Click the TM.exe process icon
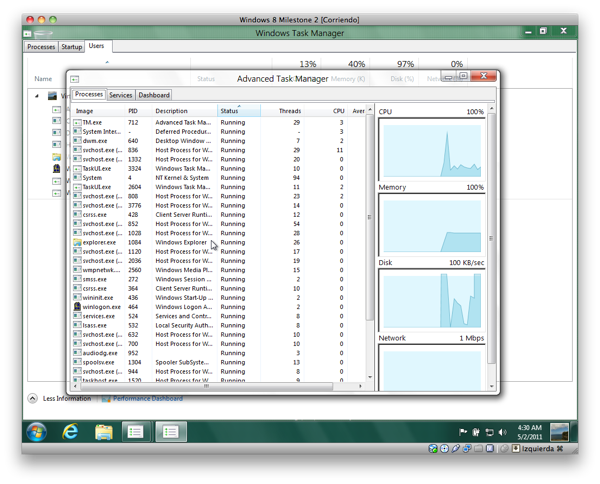The width and height of the screenshot is (600, 484). (77, 122)
